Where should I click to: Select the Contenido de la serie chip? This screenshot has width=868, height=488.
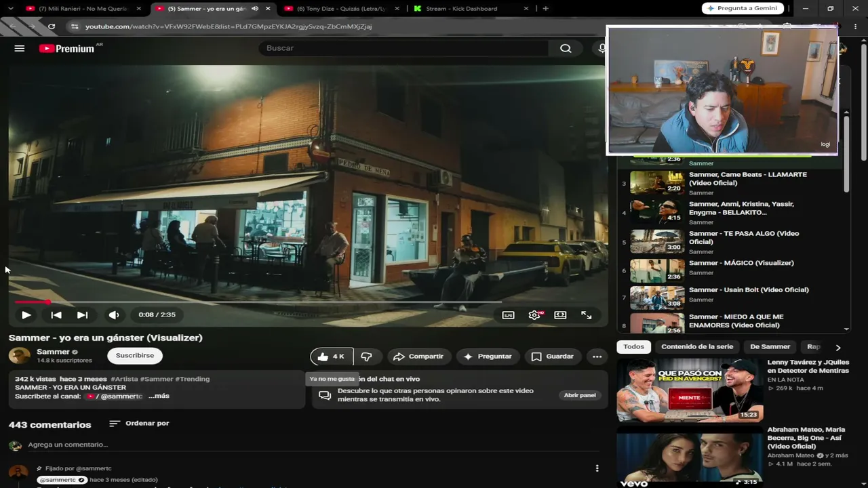(x=697, y=346)
